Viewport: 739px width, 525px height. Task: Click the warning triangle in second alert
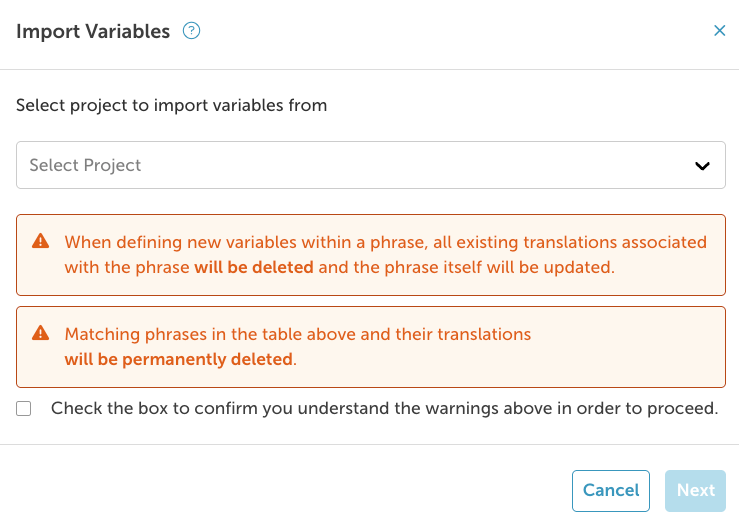41,334
